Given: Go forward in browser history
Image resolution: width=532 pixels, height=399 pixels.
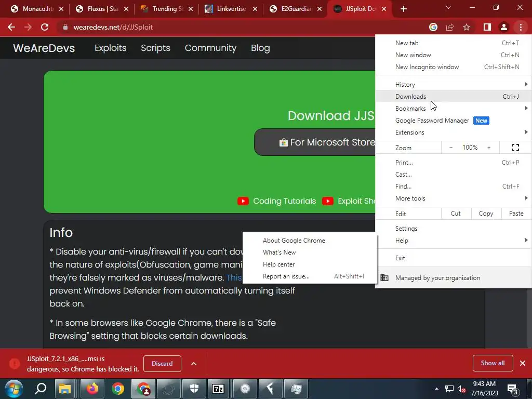Looking at the screenshot, I should pos(28,27).
